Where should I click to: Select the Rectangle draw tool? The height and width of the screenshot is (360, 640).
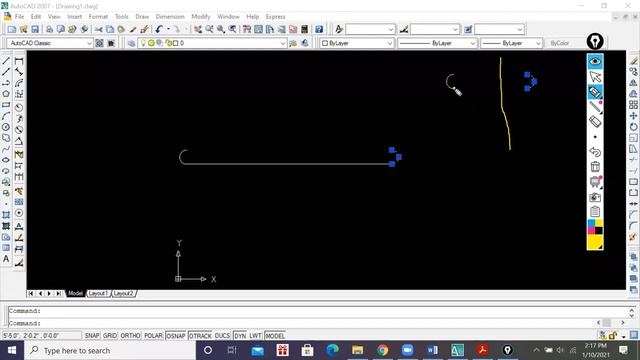(x=6, y=105)
